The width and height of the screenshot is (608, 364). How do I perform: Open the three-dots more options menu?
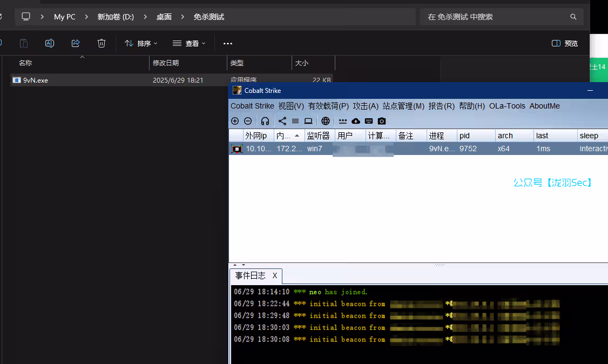coord(228,43)
